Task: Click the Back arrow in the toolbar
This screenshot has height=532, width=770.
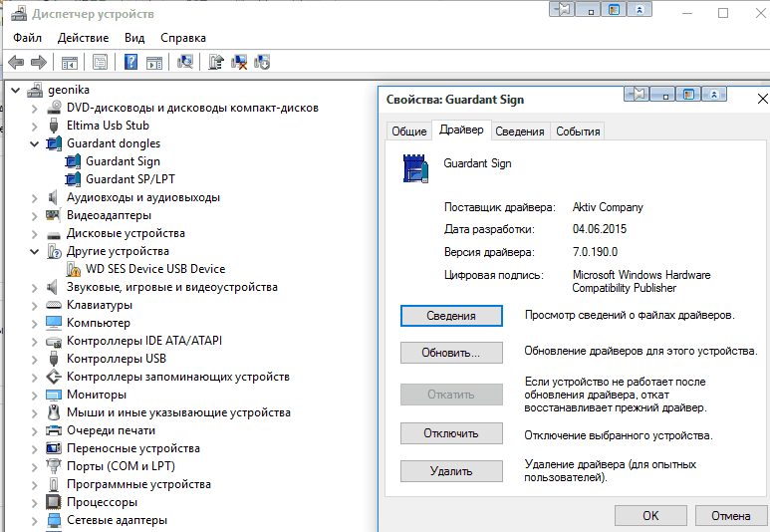Action: pyautogui.click(x=15, y=62)
